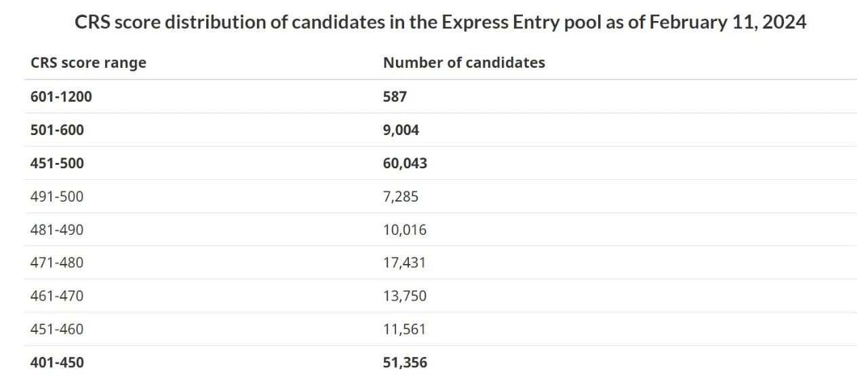This screenshot has width=868, height=378.
Task: Click the 11,561 candidates value
Action: tap(404, 329)
